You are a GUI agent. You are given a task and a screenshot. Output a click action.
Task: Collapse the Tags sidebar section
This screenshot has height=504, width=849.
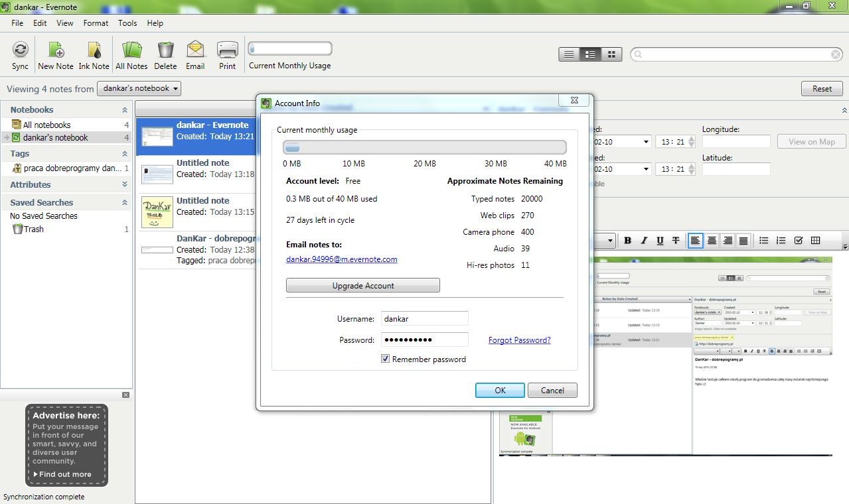coord(125,154)
